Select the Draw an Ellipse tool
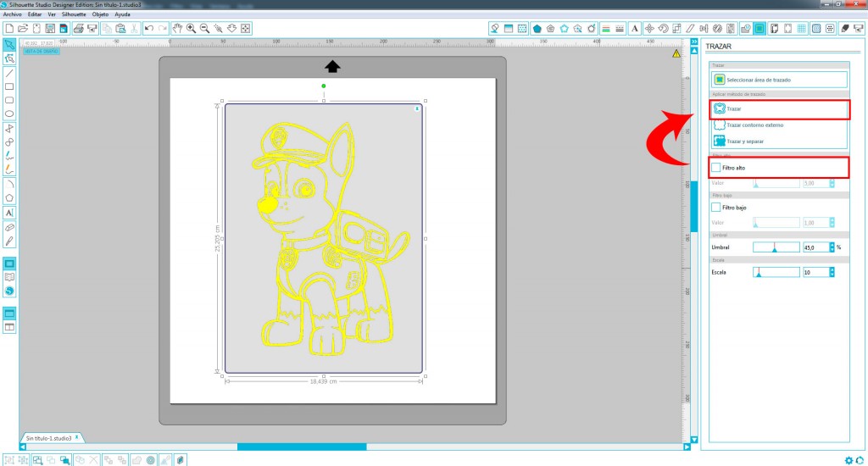The width and height of the screenshot is (868, 466). point(9,114)
